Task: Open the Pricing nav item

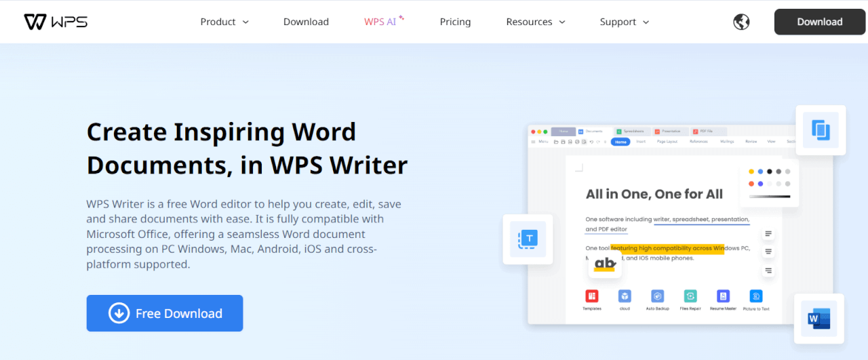Action: pyautogui.click(x=455, y=22)
